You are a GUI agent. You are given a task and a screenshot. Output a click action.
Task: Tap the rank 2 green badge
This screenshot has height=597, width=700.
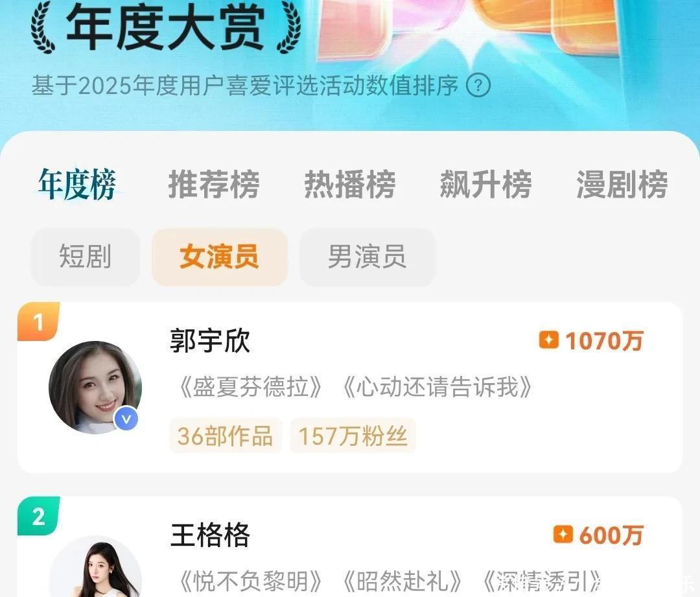point(38,516)
